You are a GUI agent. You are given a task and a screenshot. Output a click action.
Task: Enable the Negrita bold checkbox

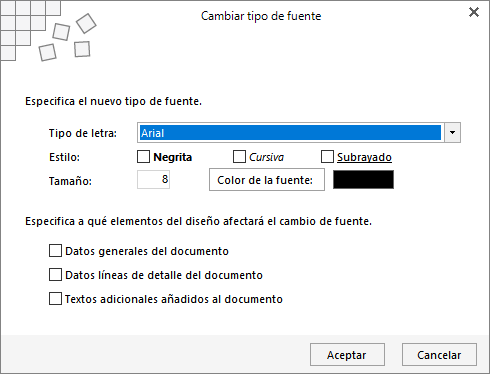pos(143,157)
